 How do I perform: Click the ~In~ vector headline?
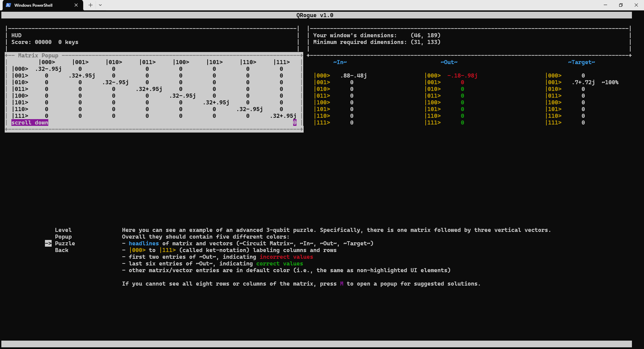[x=340, y=62]
